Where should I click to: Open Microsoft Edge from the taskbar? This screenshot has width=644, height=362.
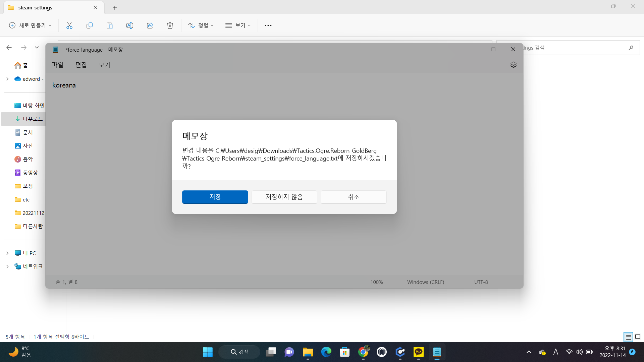pos(326,352)
